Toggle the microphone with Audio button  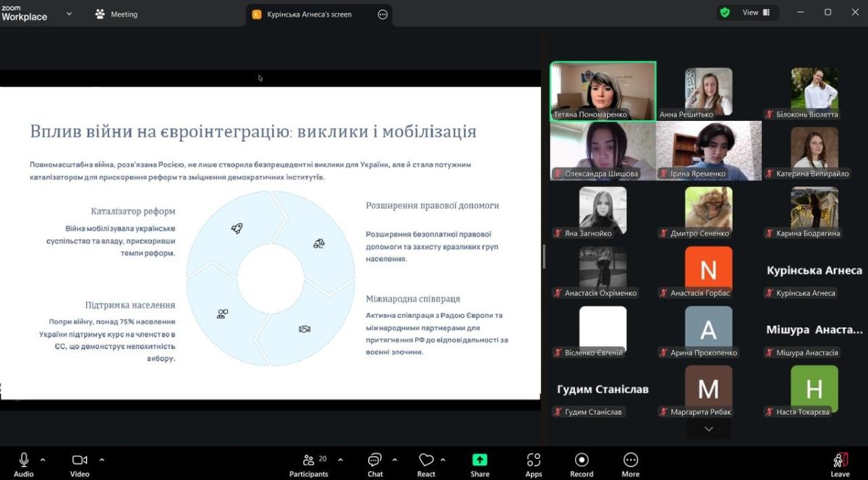(24, 460)
